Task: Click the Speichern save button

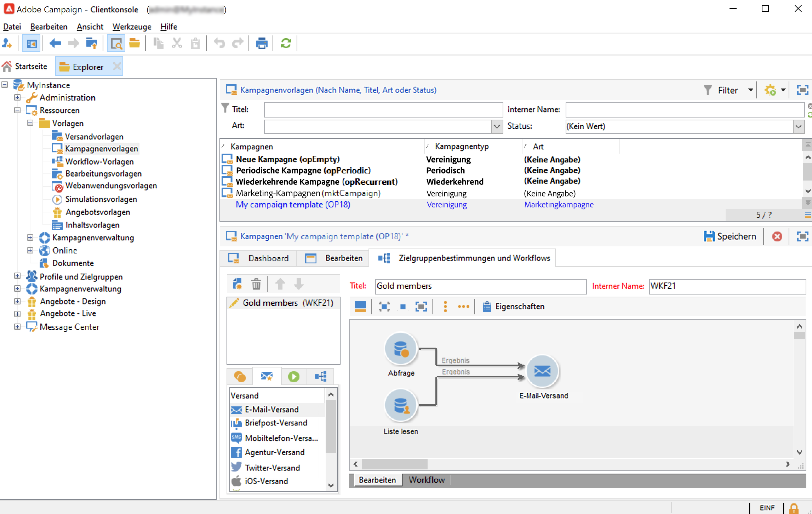Action: 730,236
